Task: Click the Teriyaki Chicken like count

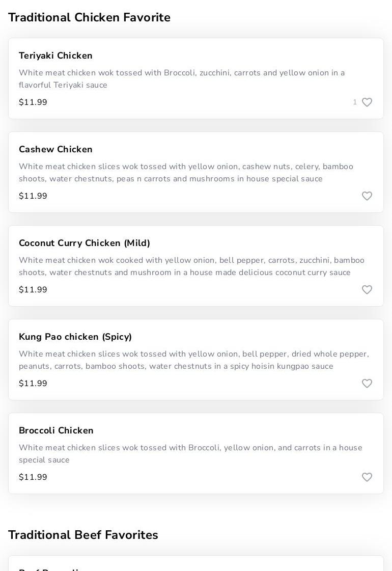Action: point(355,102)
